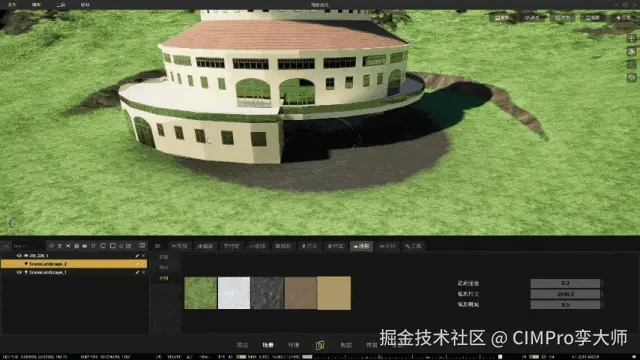Image resolution: width=640 pixels, height=360 pixels.
Task: Click the move arrows icon on viewport right edge
Action: [x=632, y=38]
